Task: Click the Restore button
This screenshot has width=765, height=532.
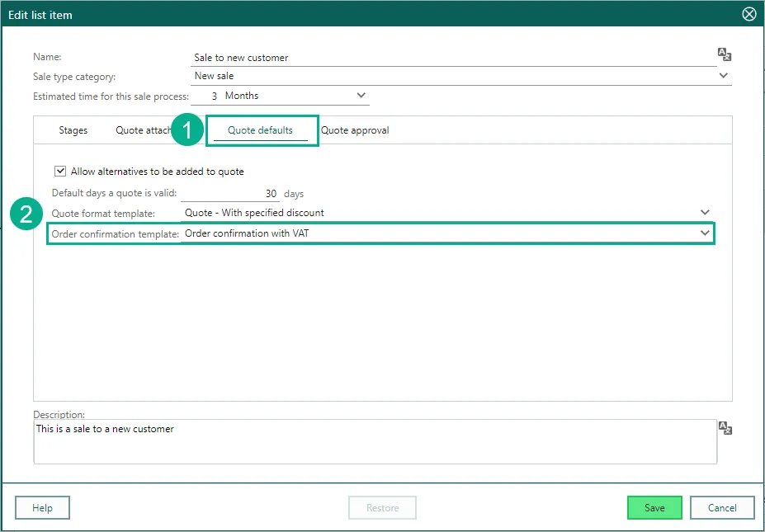Action: [382, 508]
